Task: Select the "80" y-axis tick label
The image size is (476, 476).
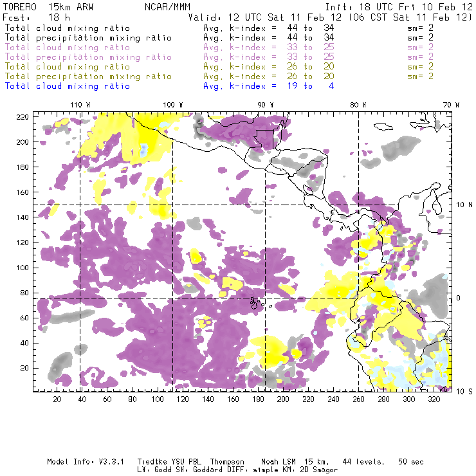Action: tap(24, 293)
